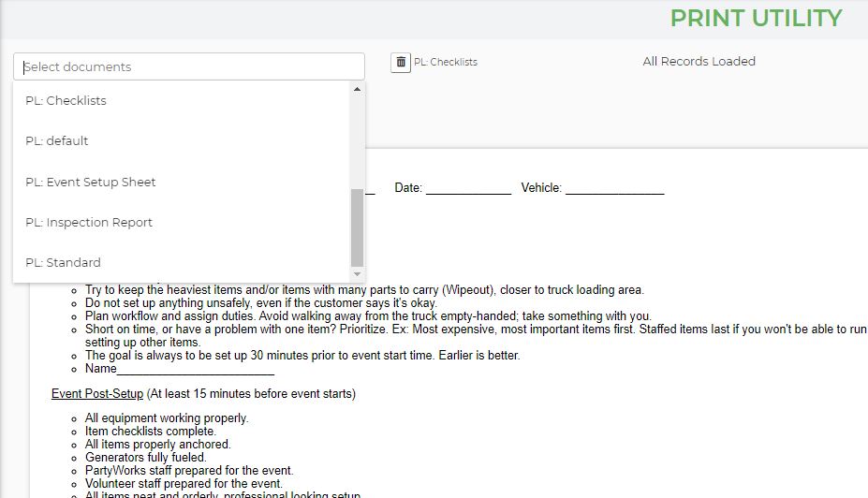Select PL: Inspection Report in list

(89, 223)
